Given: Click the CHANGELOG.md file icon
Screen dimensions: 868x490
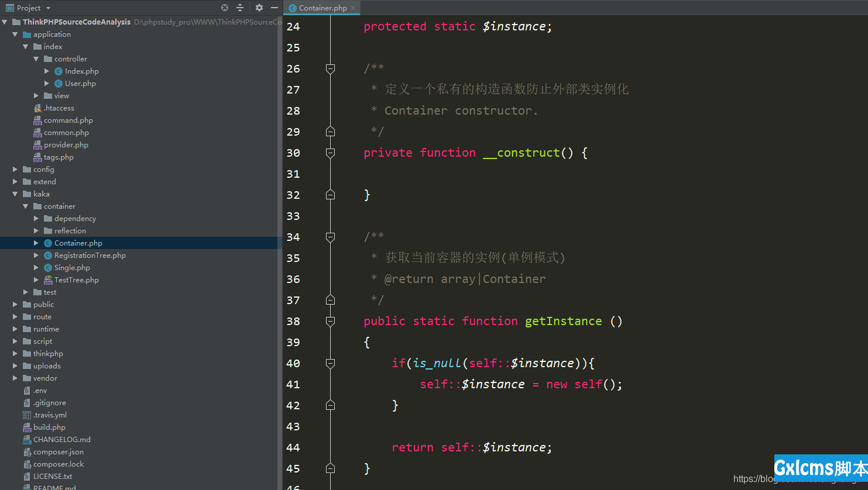Looking at the screenshot, I should [x=27, y=440].
